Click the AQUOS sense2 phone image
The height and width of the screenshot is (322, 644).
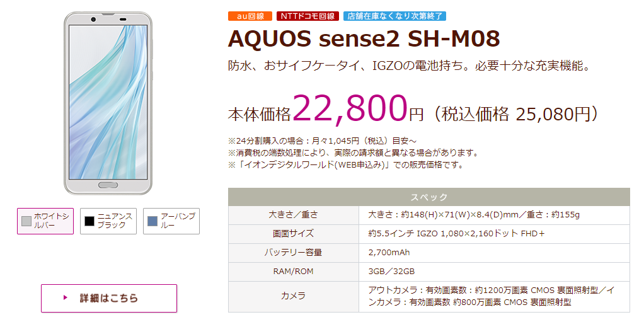[108, 103]
